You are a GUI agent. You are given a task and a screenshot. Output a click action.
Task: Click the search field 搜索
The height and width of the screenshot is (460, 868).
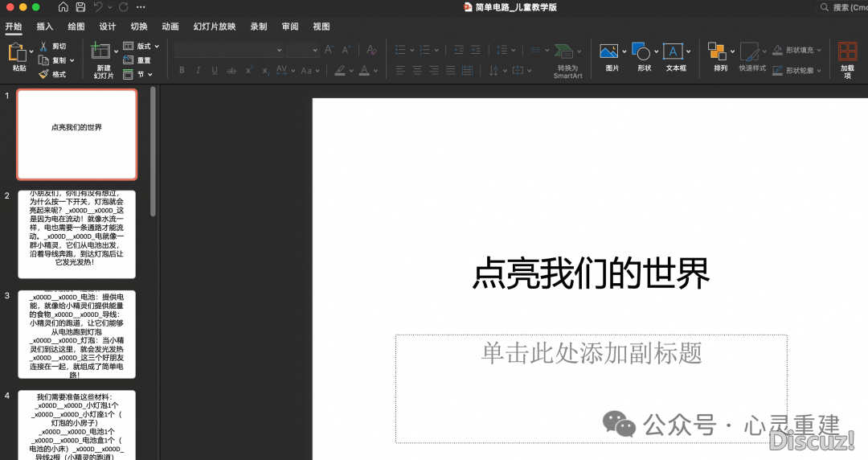(843, 7)
